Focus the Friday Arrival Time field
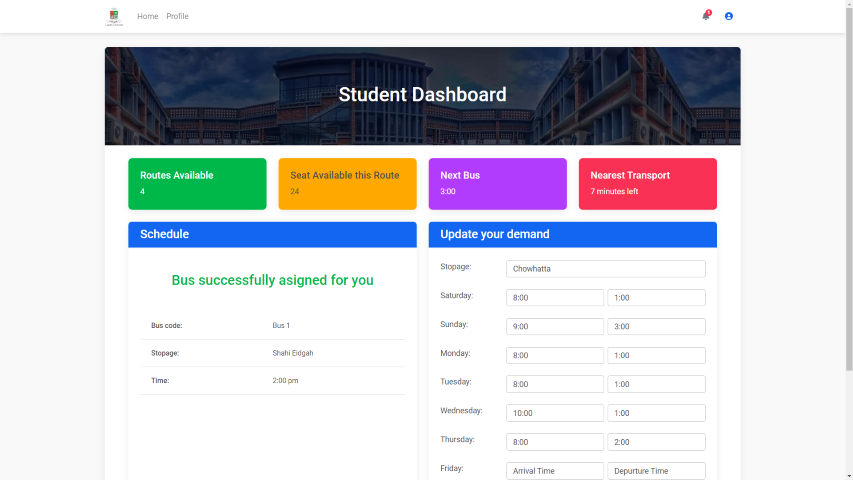This screenshot has height=480, width=853. 555,471
